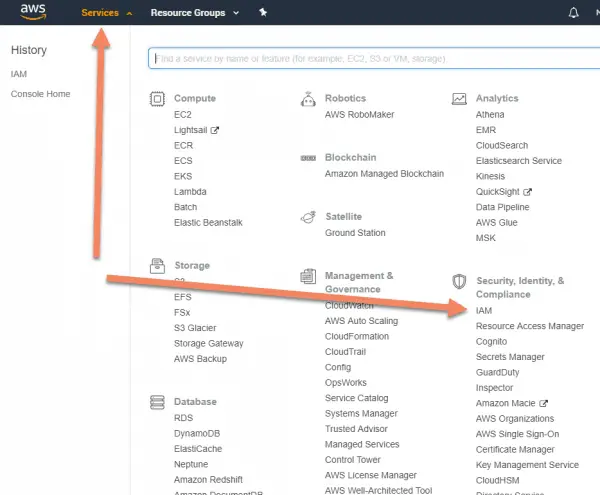Open the notifications bell icon
Screen dimensions: 600x495
pos(573,13)
